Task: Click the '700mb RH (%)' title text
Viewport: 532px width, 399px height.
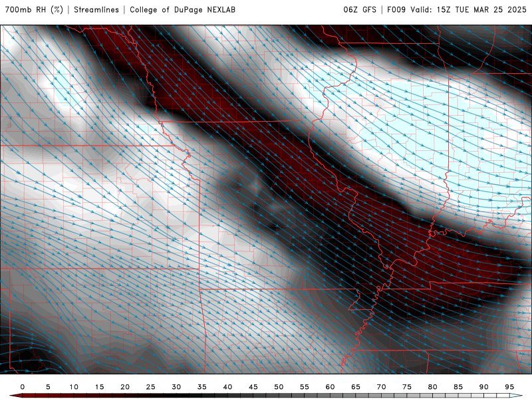Action: pos(35,10)
